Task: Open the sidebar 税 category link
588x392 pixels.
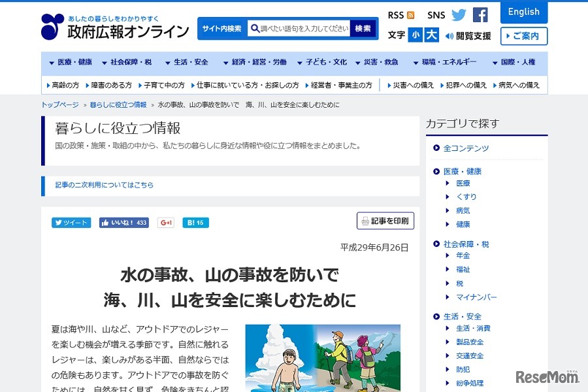Action: (x=460, y=283)
